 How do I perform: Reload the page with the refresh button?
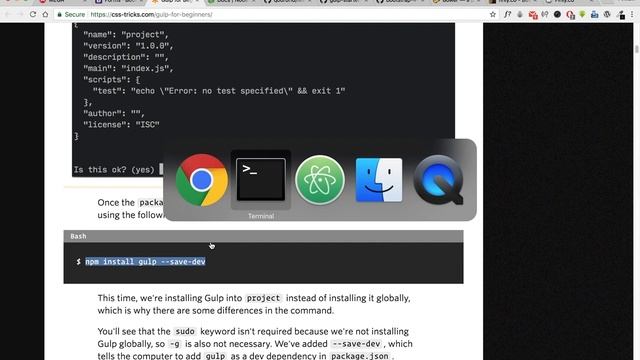pos(33,14)
